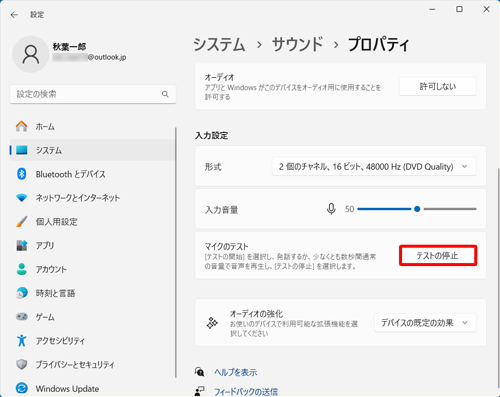
Task: Click the user name 秋葉一郎
Action: click(x=69, y=47)
